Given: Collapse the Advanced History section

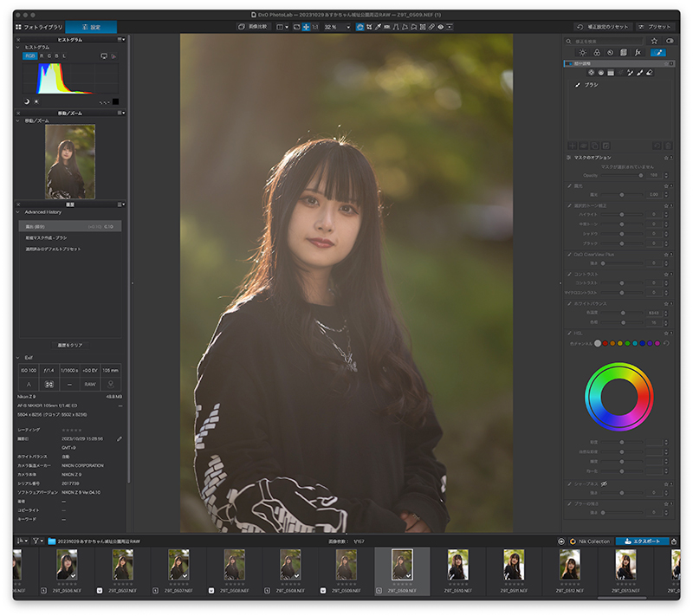Looking at the screenshot, I should (17, 212).
